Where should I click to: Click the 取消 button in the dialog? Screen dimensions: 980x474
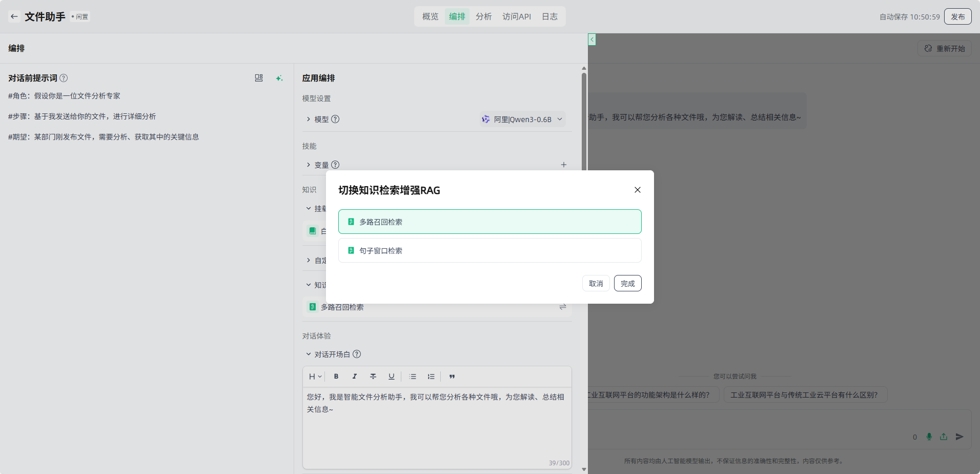point(596,283)
